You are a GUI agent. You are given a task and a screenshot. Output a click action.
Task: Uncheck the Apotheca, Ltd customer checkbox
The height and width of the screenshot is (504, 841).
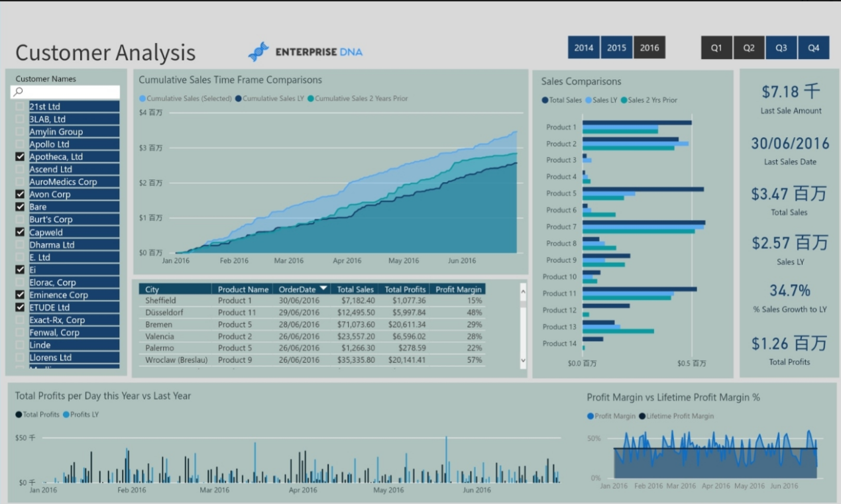click(20, 157)
